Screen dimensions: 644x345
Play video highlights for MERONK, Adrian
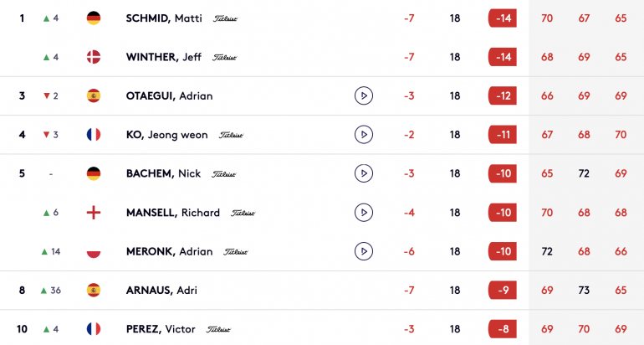pos(364,251)
